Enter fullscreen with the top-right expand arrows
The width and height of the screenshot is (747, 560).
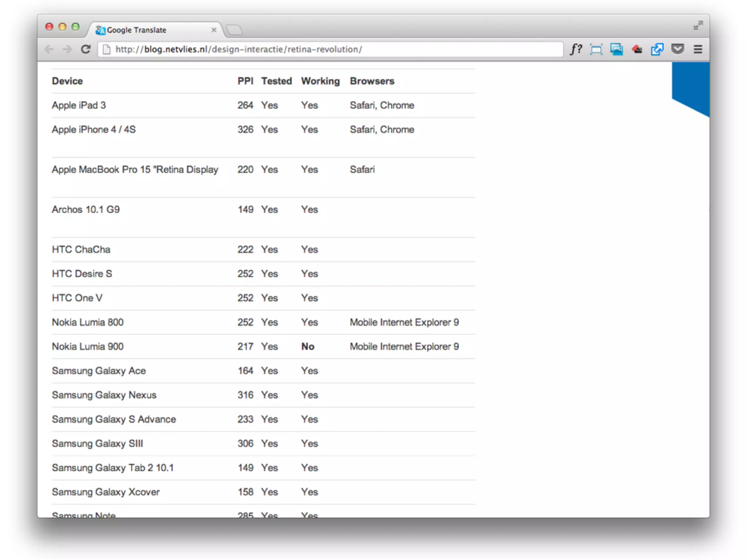698,26
